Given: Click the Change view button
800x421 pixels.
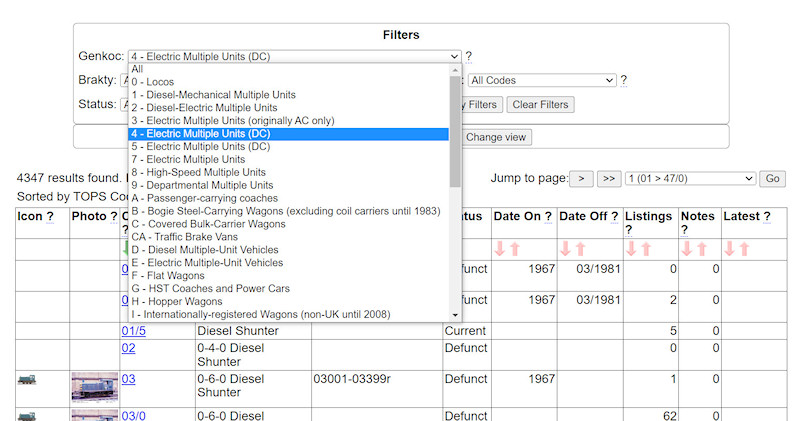Looking at the screenshot, I should tap(497, 137).
